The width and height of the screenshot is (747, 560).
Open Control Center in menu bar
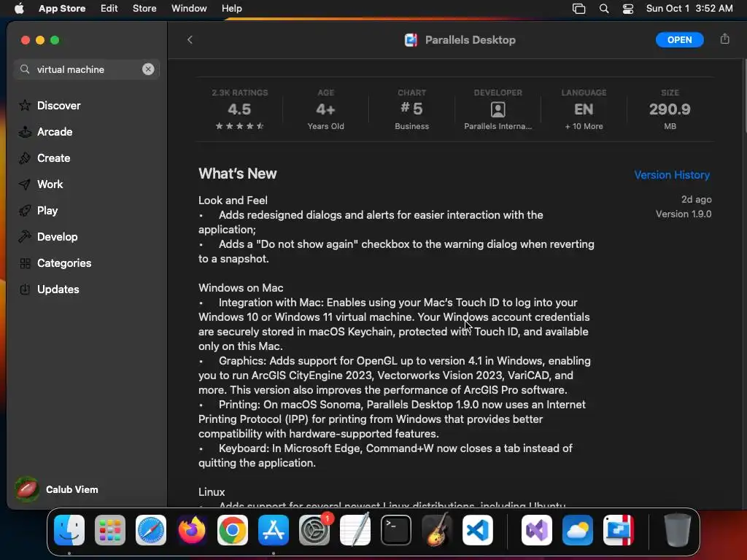coord(628,9)
